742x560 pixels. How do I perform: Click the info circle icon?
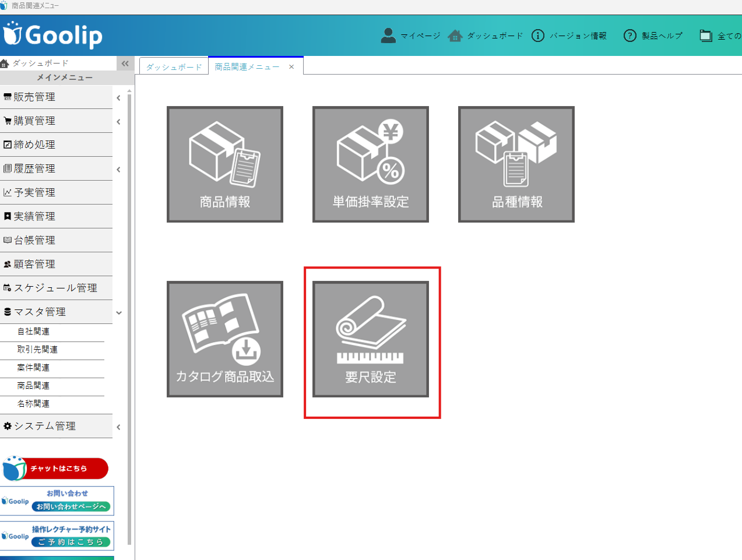(x=538, y=36)
